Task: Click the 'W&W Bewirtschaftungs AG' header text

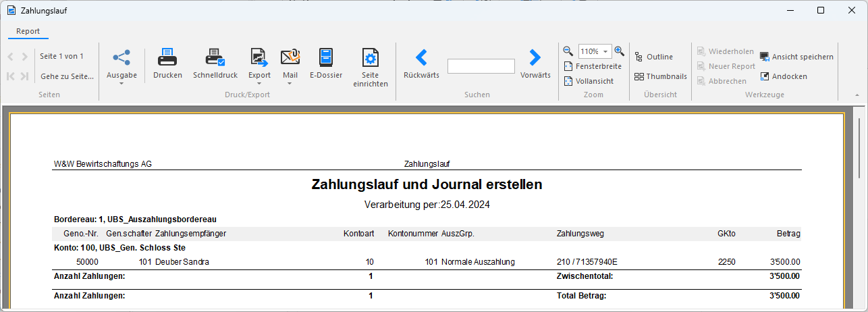Action: pyautogui.click(x=103, y=163)
